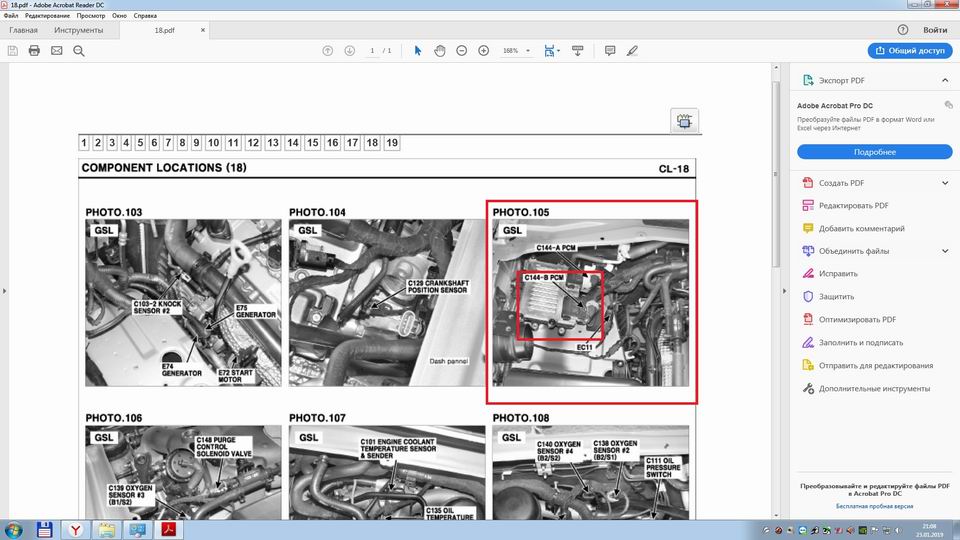
Task: Click the envelope icon to email file
Action: click(56, 51)
